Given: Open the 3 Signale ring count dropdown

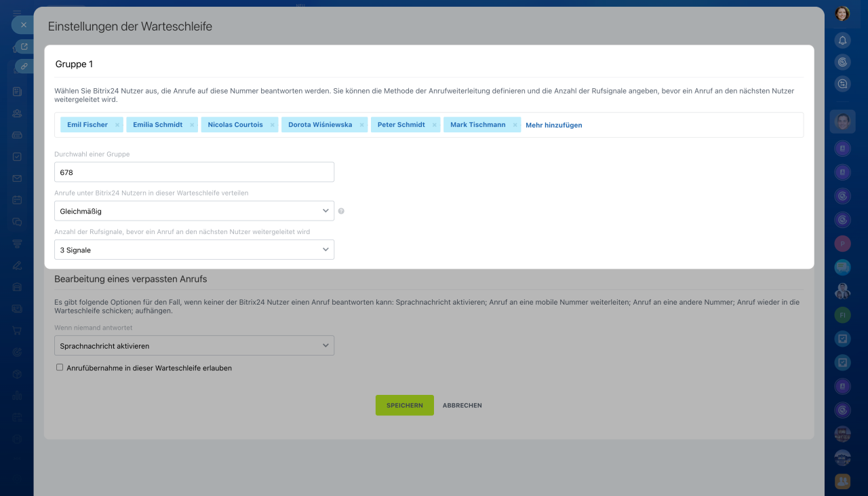Looking at the screenshot, I should point(194,250).
